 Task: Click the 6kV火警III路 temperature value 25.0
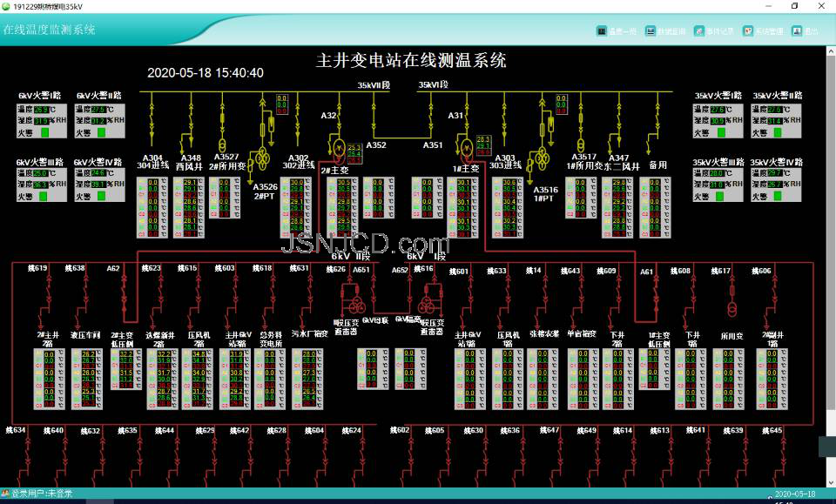41,173
